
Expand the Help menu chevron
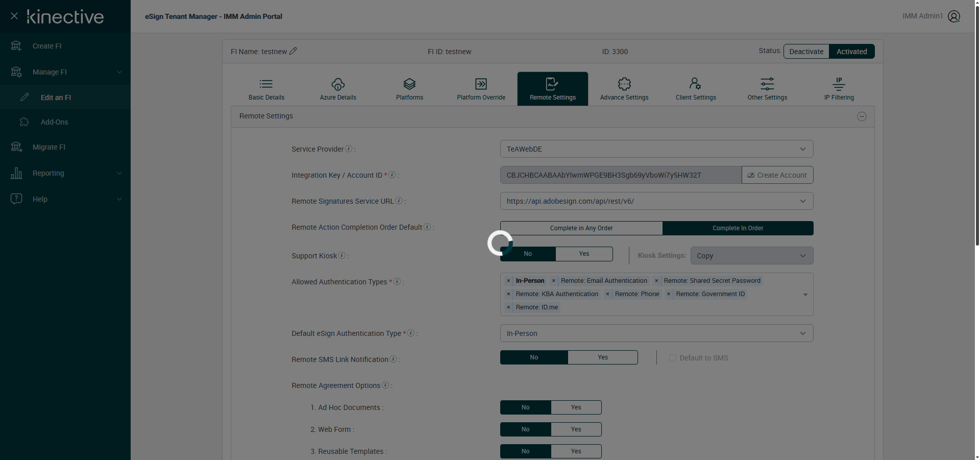pyautogui.click(x=119, y=199)
